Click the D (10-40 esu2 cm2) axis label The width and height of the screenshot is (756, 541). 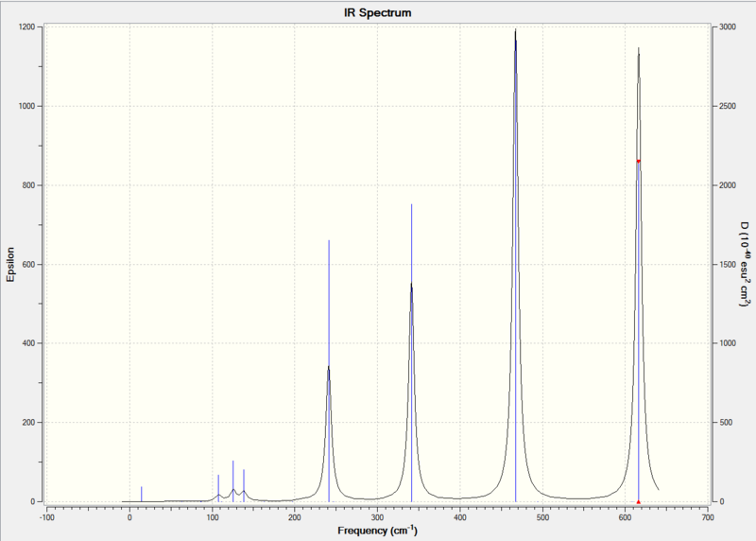746,264
